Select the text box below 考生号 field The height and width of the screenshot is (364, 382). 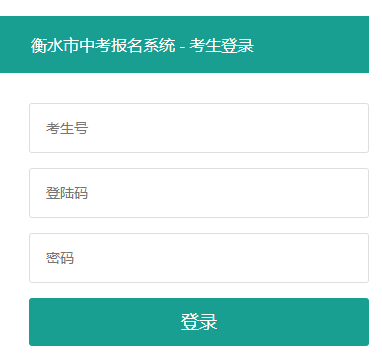(199, 193)
